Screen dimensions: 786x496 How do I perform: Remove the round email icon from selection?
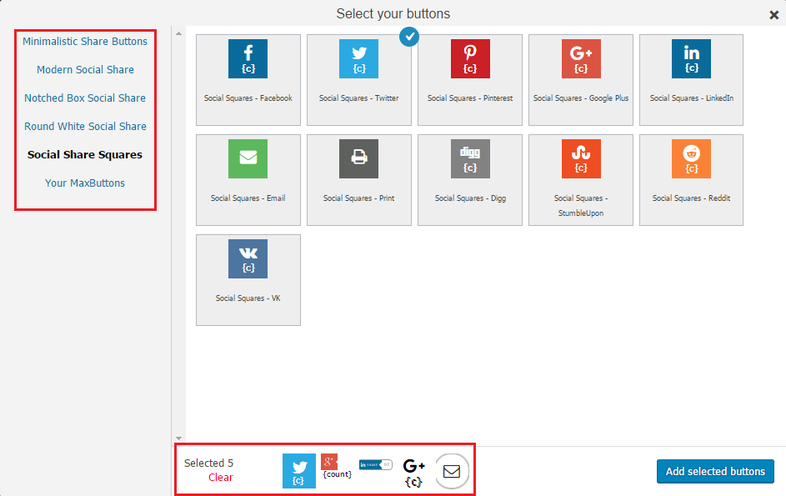[x=452, y=471]
